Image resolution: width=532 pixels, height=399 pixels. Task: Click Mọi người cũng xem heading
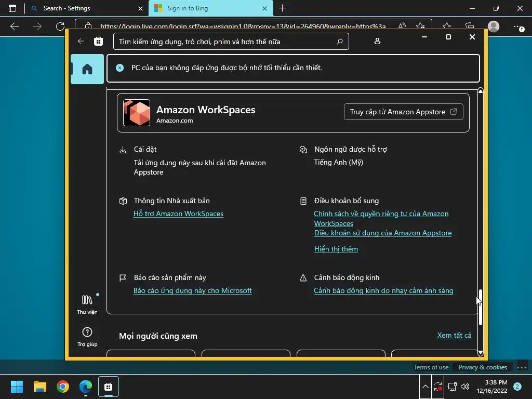coord(158,336)
